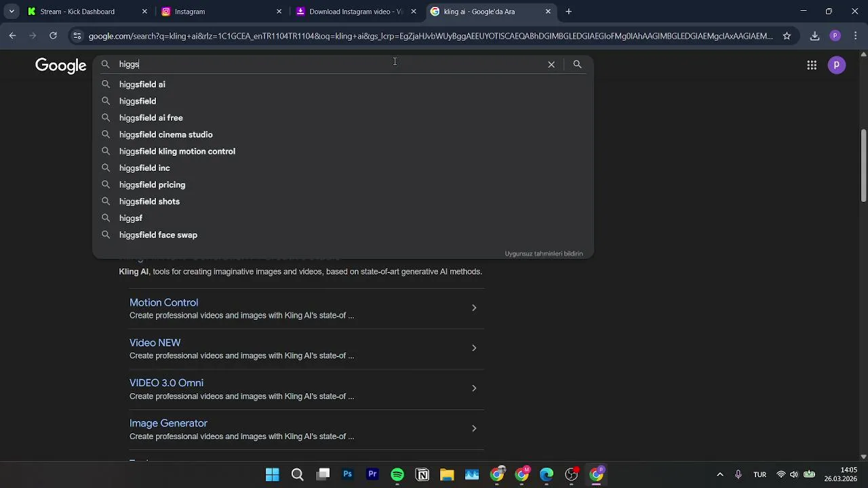Click the magnifier search button in search box

(x=577, y=64)
